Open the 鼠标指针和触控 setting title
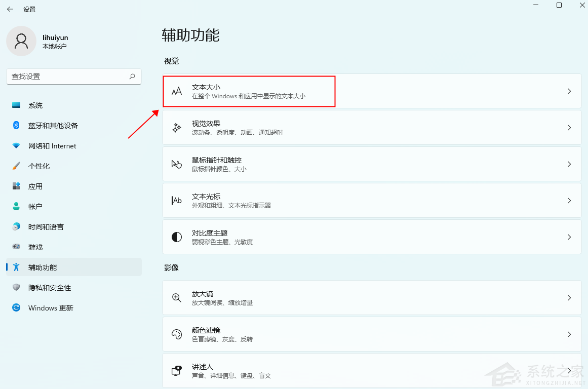The width and height of the screenshot is (588, 389). (x=217, y=160)
